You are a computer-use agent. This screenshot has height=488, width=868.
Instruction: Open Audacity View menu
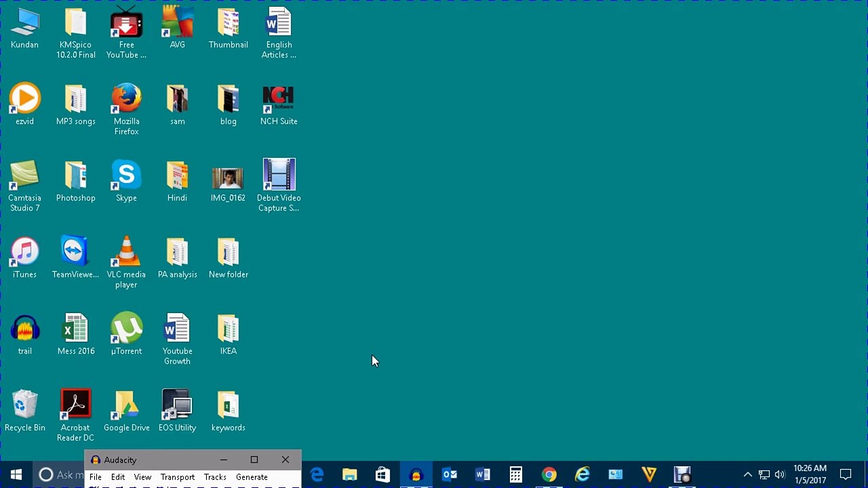click(142, 477)
